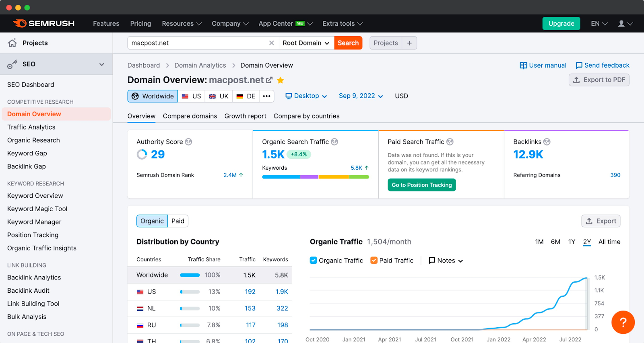The width and height of the screenshot is (644, 343).
Task: Select the 6M time range
Action: coord(555,242)
